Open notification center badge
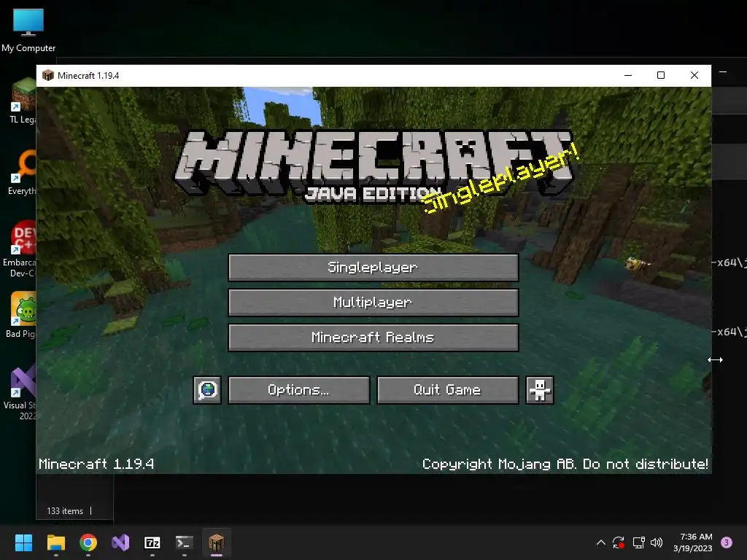 [x=727, y=542]
